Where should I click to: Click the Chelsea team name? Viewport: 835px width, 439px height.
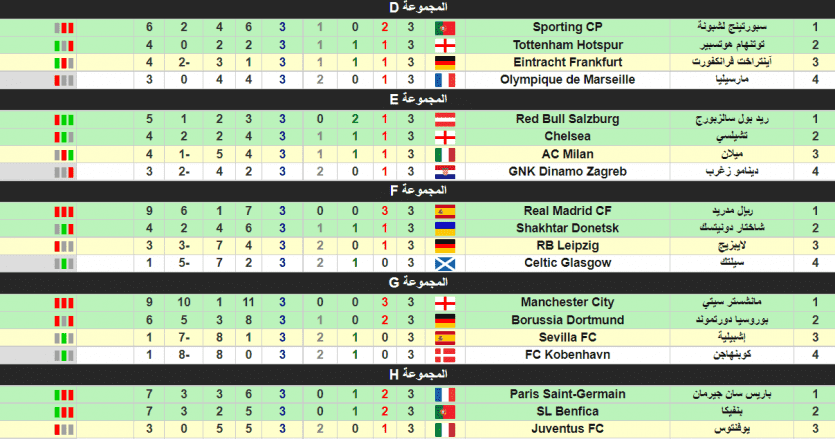[567, 137]
